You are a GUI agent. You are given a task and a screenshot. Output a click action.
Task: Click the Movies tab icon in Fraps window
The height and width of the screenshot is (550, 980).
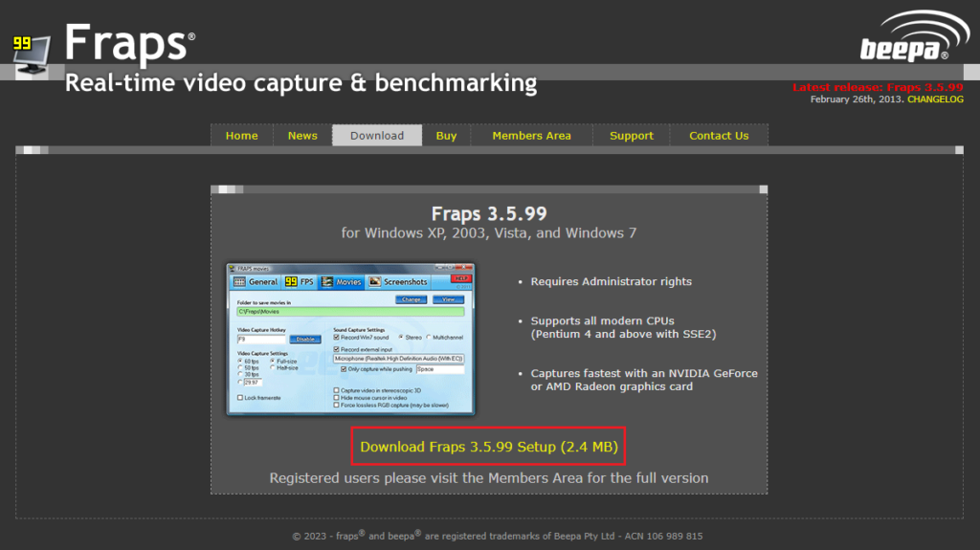(328, 282)
